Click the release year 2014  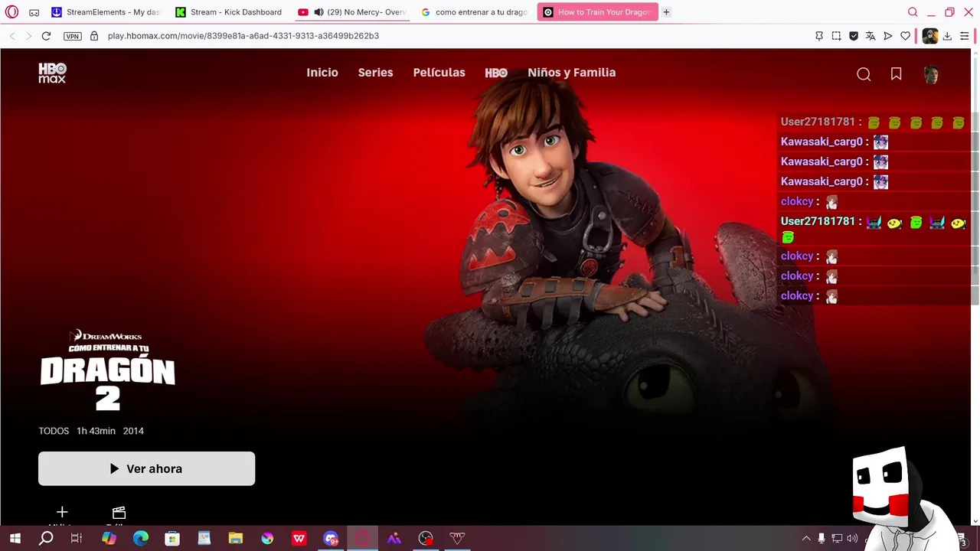pyautogui.click(x=133, y=431)
